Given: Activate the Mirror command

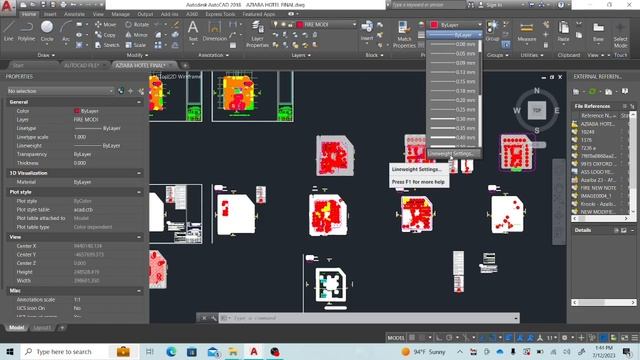Looking at the screenshot, I should pos(136,35).
